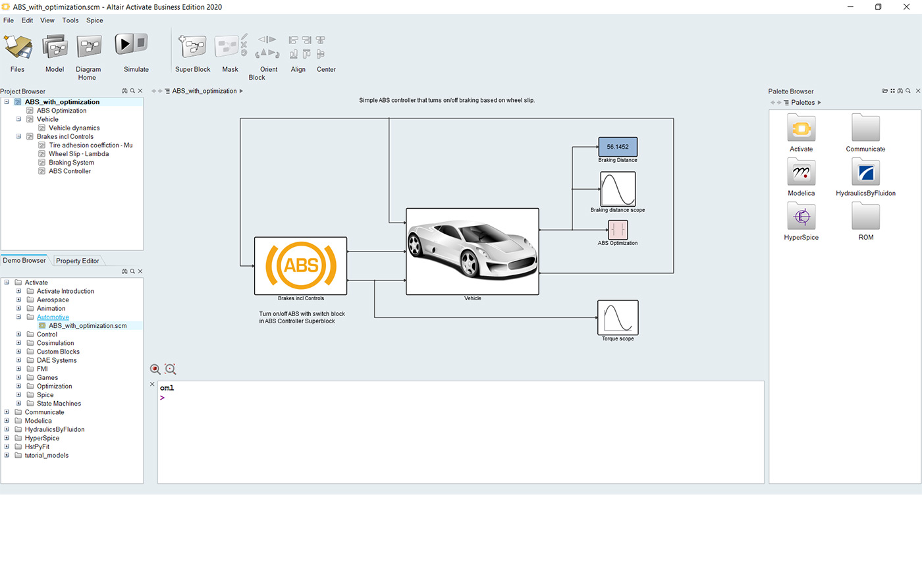Open the File menu
This screenshot has width=922, height=588.
click(9, 20)
